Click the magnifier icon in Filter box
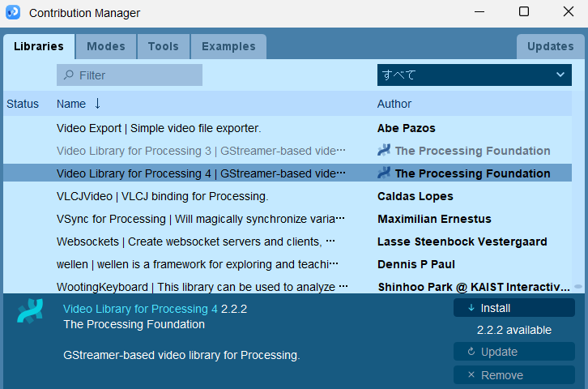The image size is (588, 389). [69, 75]
